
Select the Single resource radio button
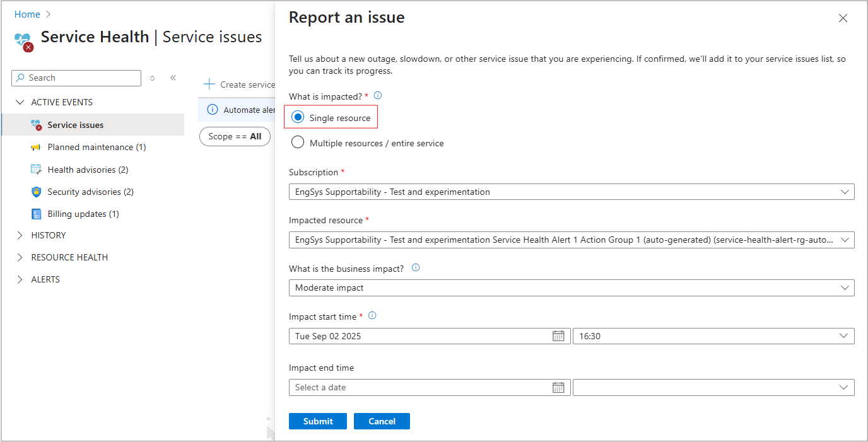coord(298,117)
